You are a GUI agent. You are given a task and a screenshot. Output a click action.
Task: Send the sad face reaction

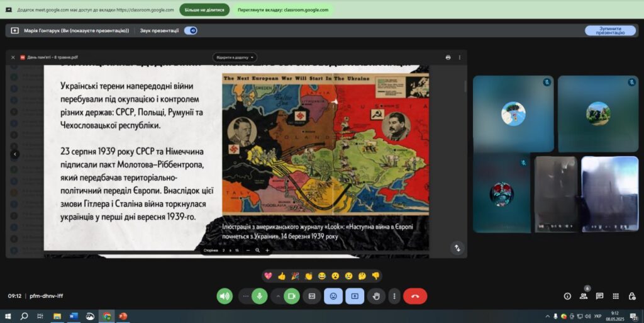(x=348, y=276)
